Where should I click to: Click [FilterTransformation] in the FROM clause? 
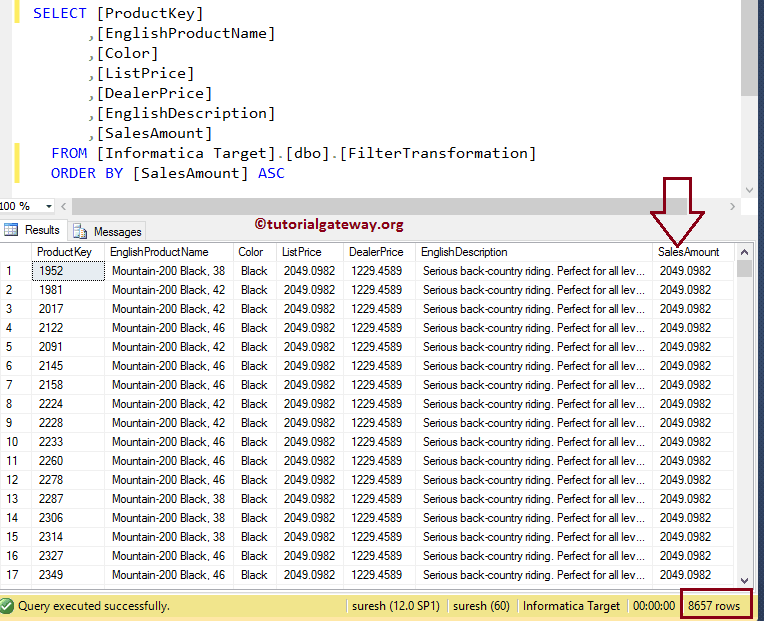(x=437, y=153)
